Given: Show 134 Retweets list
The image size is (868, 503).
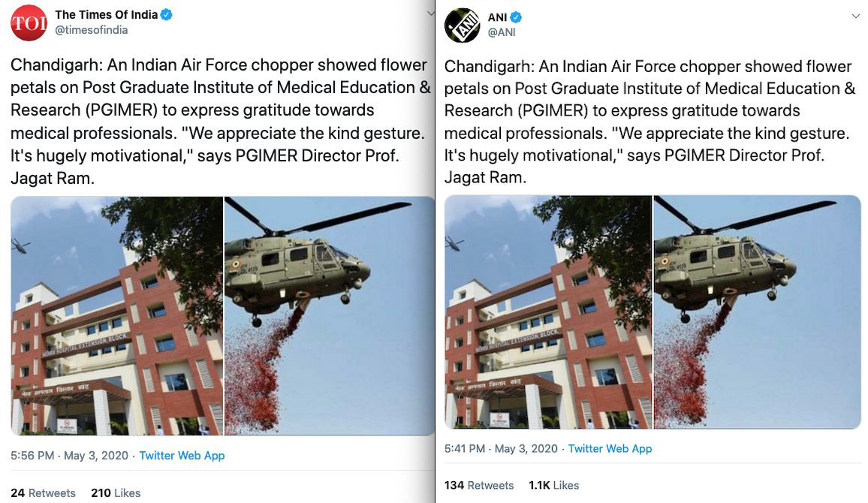Looking at the screenshot, I should tap(479, 485).
